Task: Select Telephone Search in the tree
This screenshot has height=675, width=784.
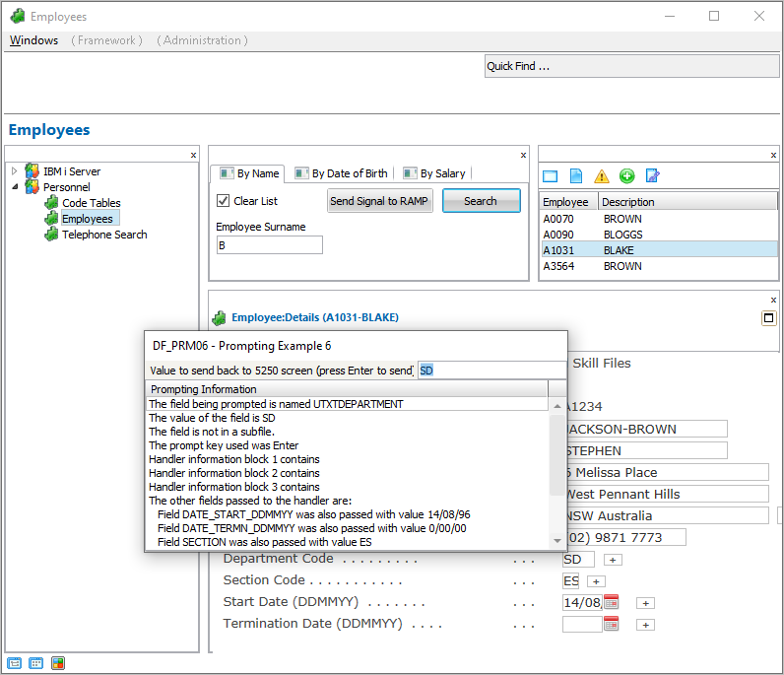Action: click(x=103, y=235)
